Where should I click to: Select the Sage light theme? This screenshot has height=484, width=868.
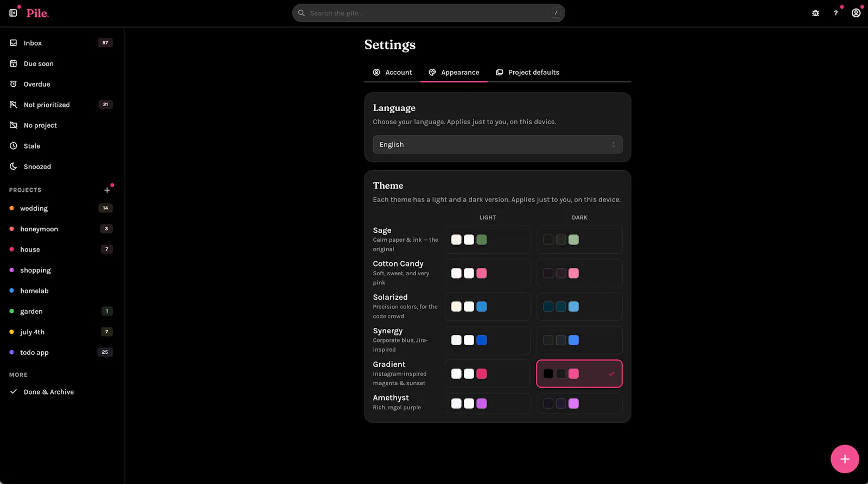[x=488, y=240]
